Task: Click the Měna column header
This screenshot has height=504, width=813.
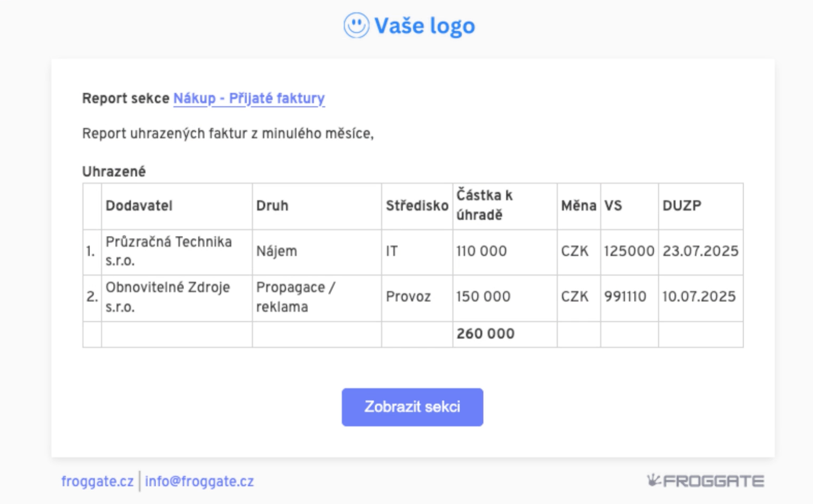Action: 579,206
